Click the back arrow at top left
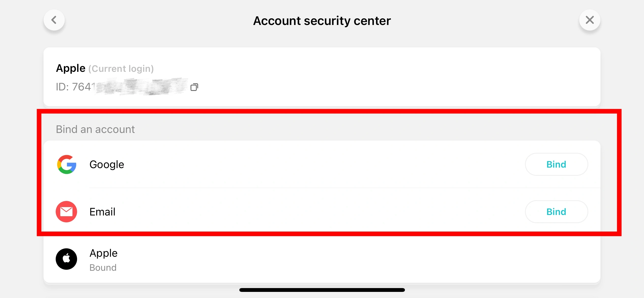This screenshot has width=644, height=298. click(x=54, y=20)
